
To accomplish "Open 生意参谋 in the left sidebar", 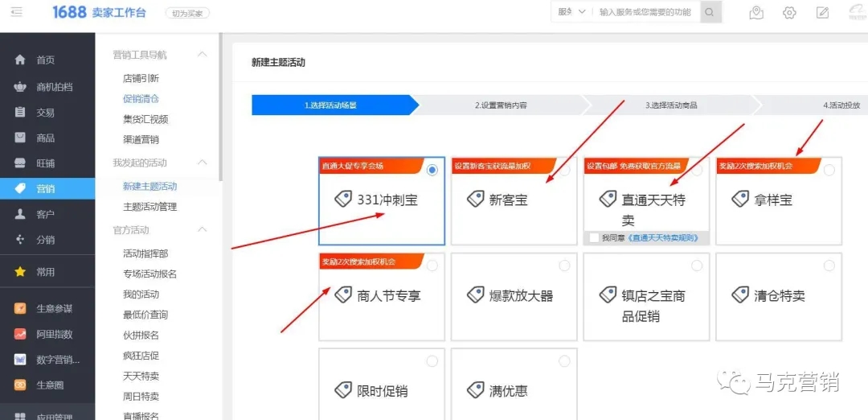I will 54,308.
